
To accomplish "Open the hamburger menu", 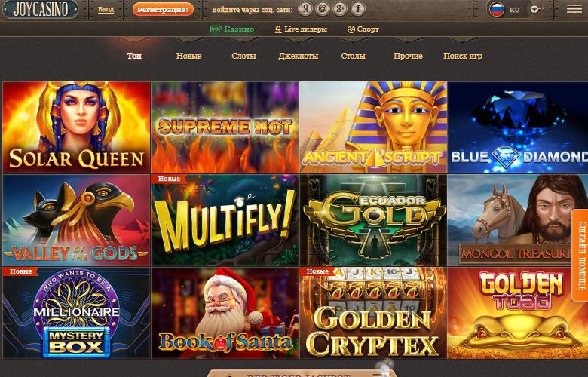I will coord(574,9).
